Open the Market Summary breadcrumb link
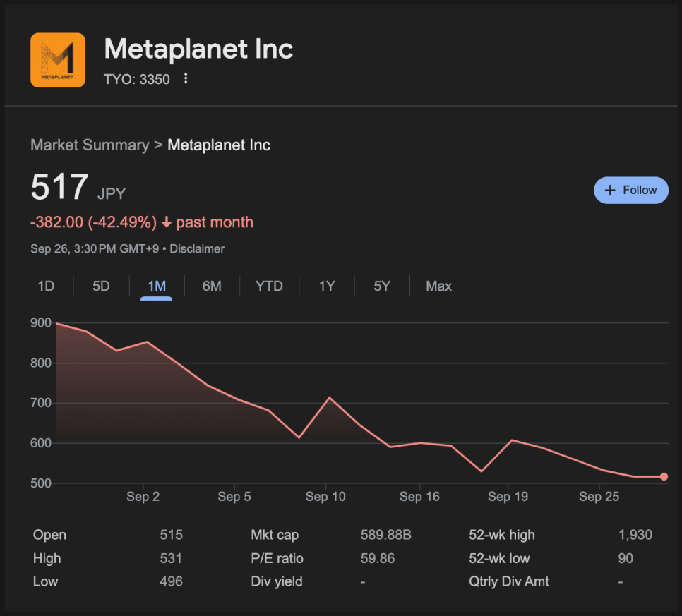Viewport: 682px width, 616px height. pyautogui.click(x=90, y=145)
